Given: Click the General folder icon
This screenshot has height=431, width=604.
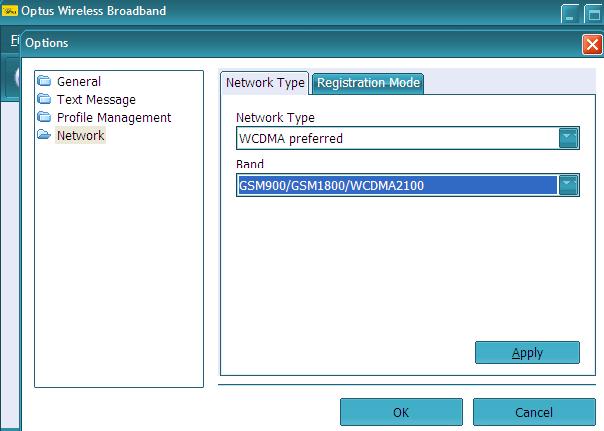Looking at the screenshot, I should [x=44, y=81].
